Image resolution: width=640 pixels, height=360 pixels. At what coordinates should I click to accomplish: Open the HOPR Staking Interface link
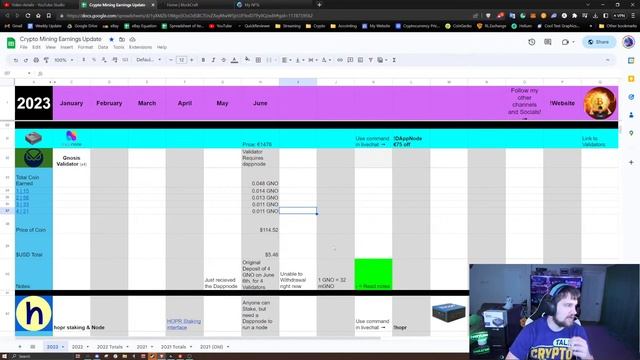[183, 324]
